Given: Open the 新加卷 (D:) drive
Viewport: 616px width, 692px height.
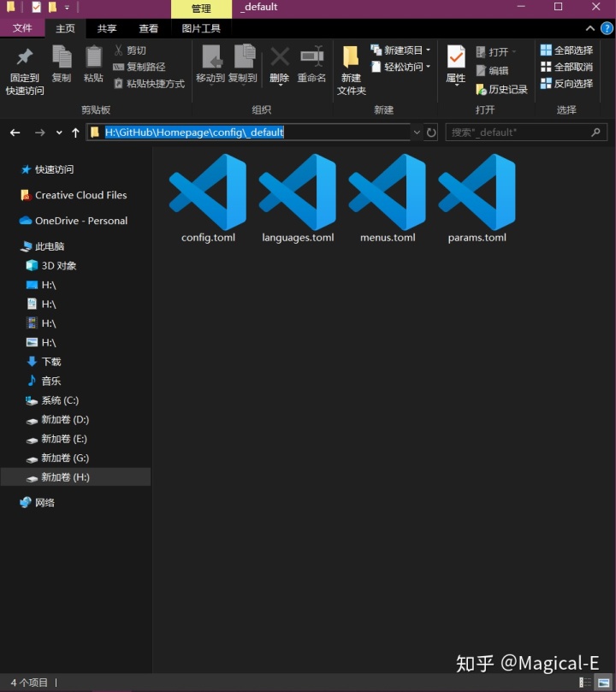Looking at the screenshot, I should [57, 420].
